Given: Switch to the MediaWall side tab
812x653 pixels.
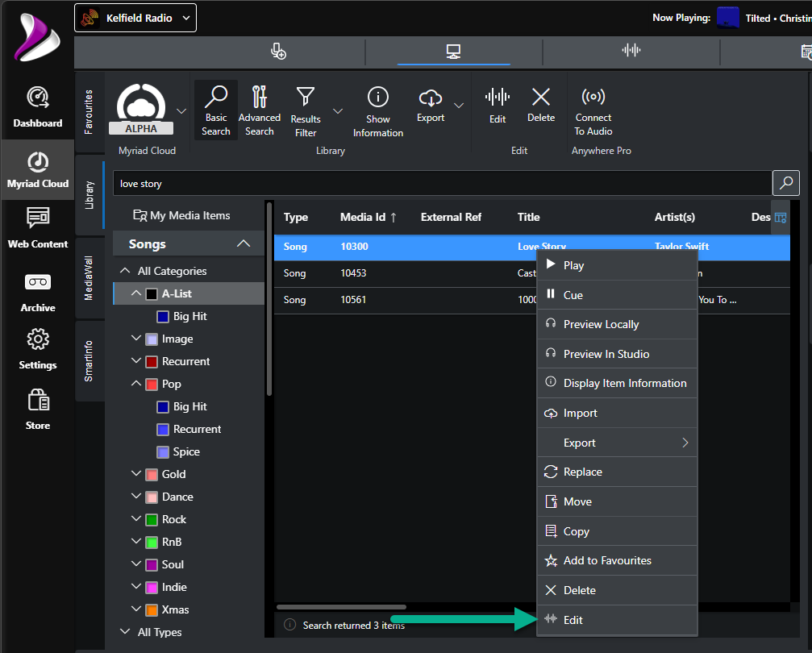Looking at the screenshot, I should coord(90,277).
